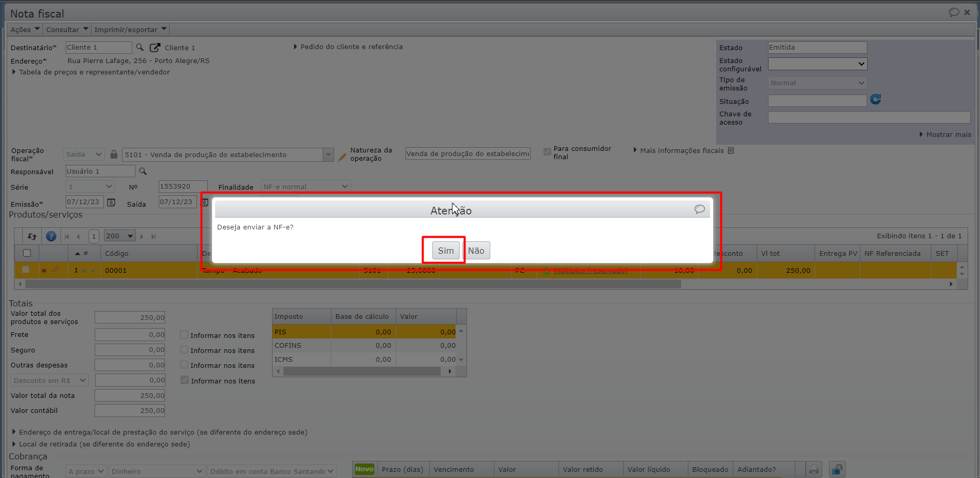Click the Nº invoice number field
This screenshot has width=980, height=478.
pos(183,187)
